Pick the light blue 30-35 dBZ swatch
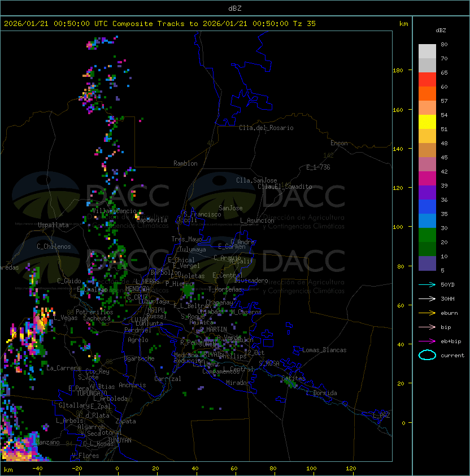Image resolution: width=470 pixels, height=476 pixels. click(x=427, y=221)
